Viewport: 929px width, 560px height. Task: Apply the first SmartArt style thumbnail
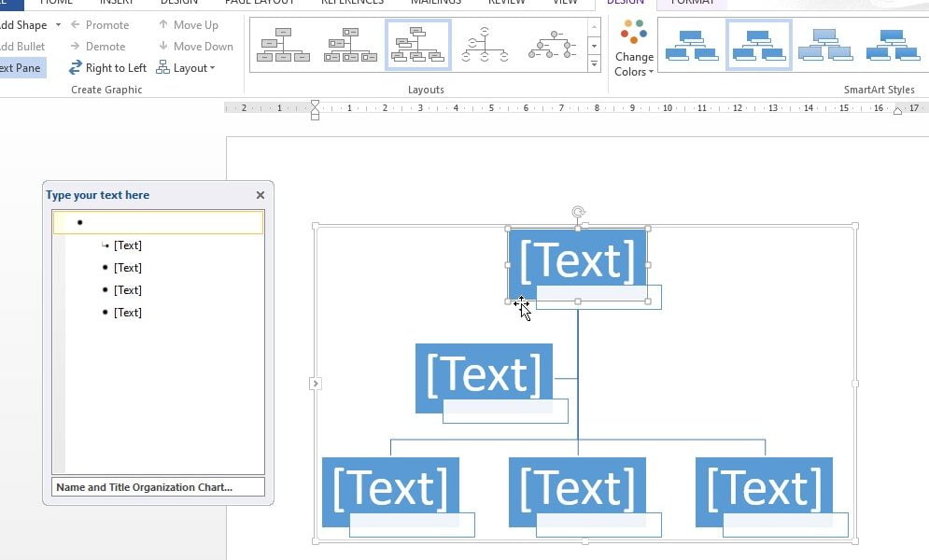click(x=691, y=45)
